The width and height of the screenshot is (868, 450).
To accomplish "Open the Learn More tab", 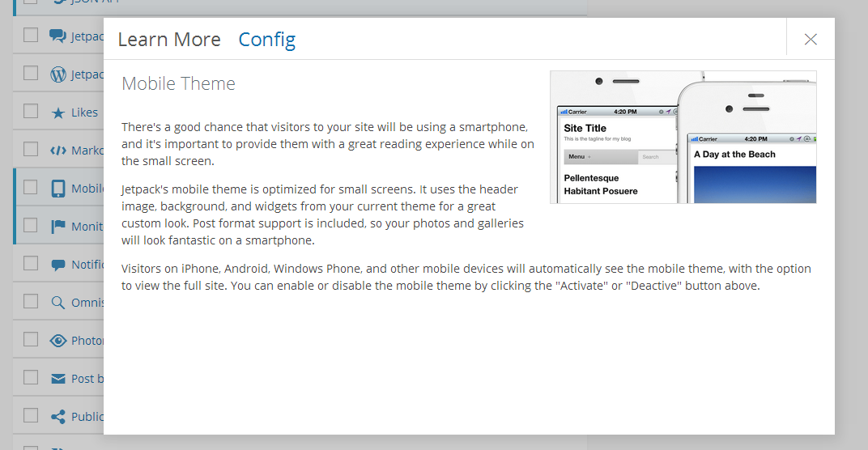I will [x=169, y=40].
